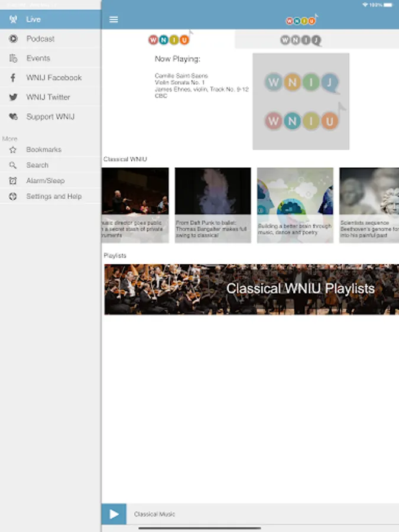Switch to the WNIJ station tab
The height and width of the screenshot is (532, 399).
(317, 40)
